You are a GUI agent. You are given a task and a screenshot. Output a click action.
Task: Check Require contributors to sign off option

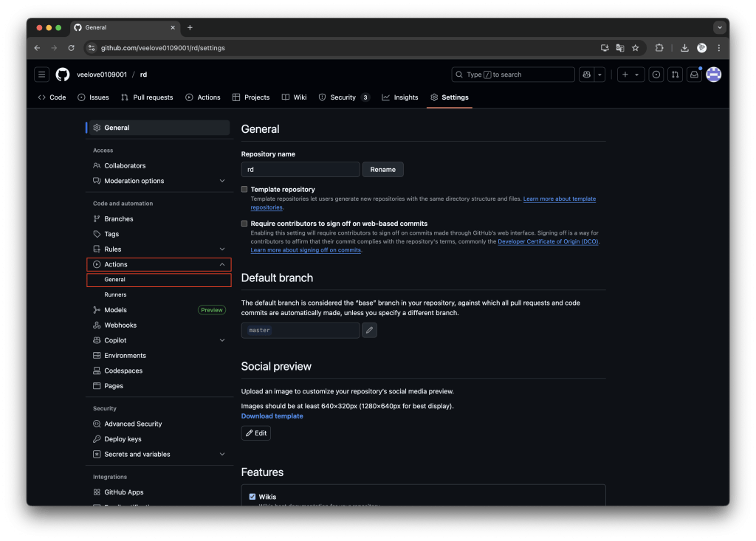coord(244,224)
